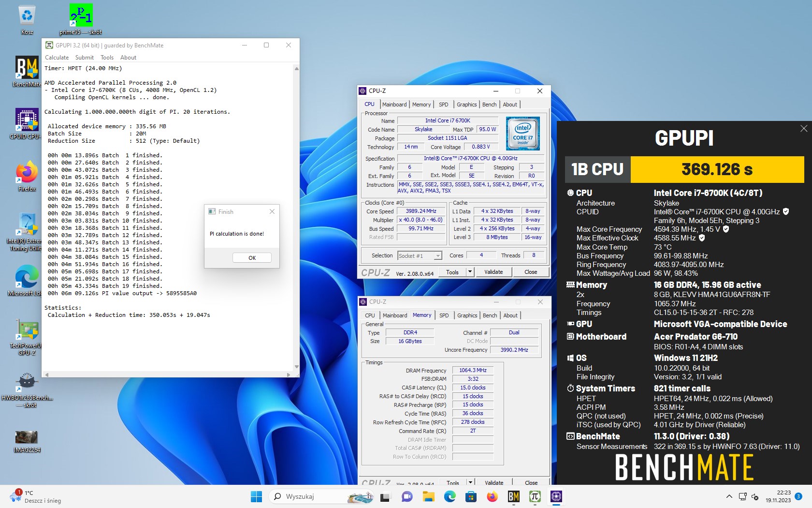The image size is (812, 508).
Task: Click the notification count badge in the taskbar
Action: (798, 496)
